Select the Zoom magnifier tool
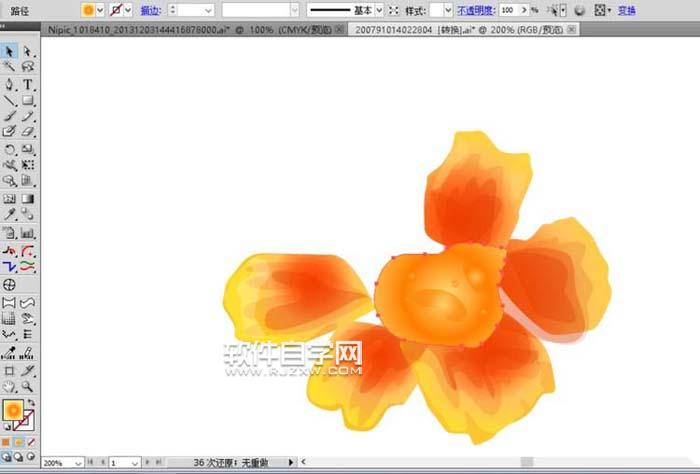 coord(28,386)
